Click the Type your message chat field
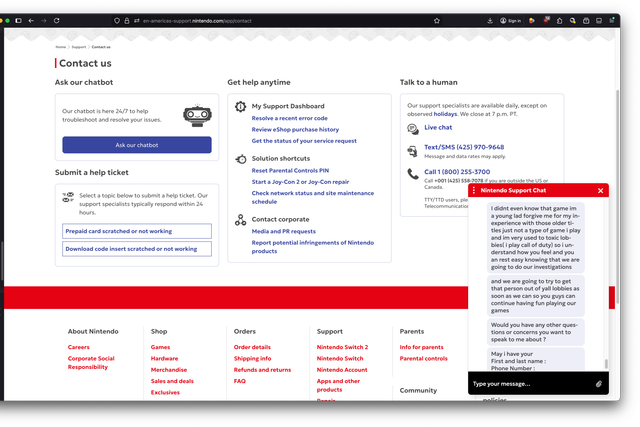640x427 pixels. (x=531, y=384)
